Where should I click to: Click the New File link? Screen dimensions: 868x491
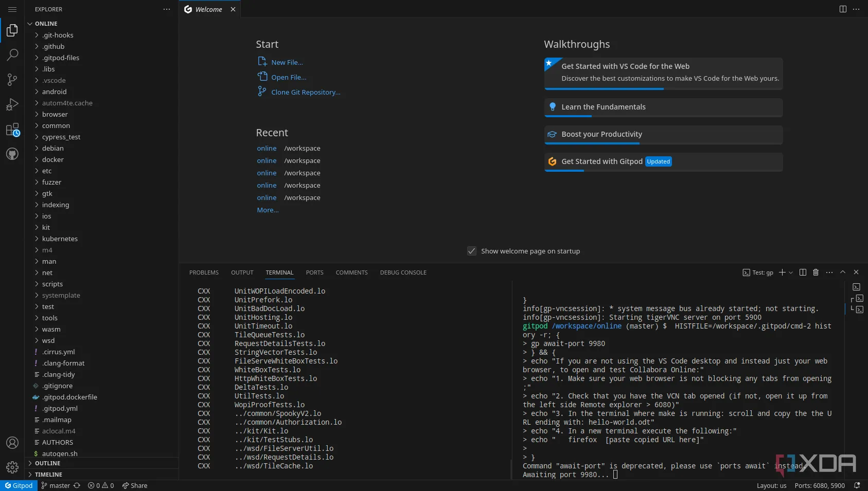(287, 62)
